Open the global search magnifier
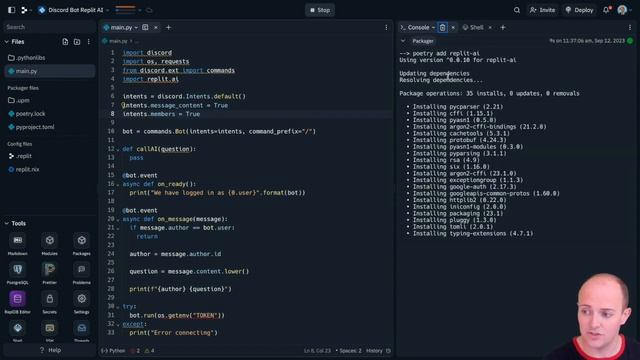This screenshot has height=360, width=640. click(517, 10)
